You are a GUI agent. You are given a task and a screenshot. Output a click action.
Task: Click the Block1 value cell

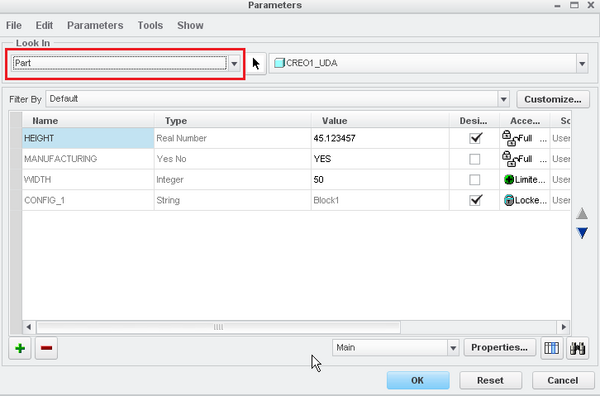[380, 200]
